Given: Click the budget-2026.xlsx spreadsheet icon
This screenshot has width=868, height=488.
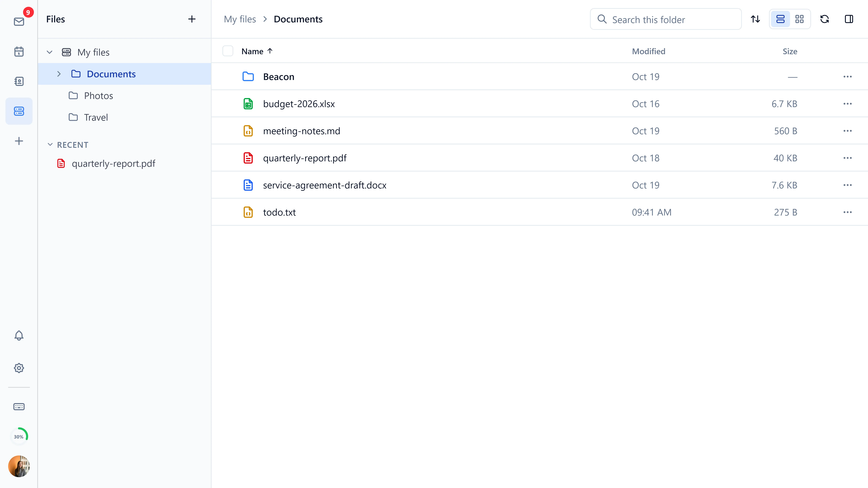Looking at the screenshot, I should click(x=248, y=104).
